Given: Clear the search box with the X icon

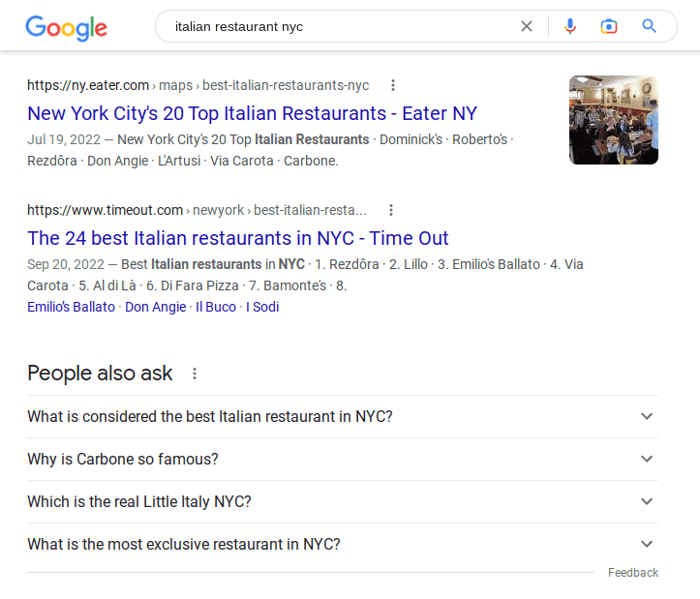Looking at the screenshot, I should [x=527, y=26].
